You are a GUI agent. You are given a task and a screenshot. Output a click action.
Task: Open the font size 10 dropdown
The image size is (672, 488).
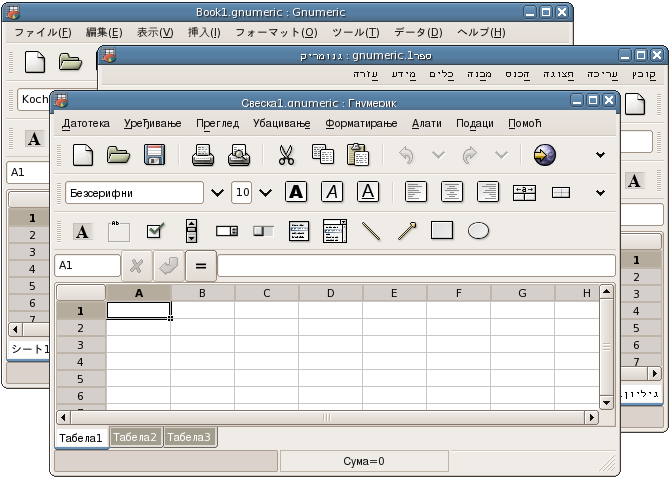point(266,193)
